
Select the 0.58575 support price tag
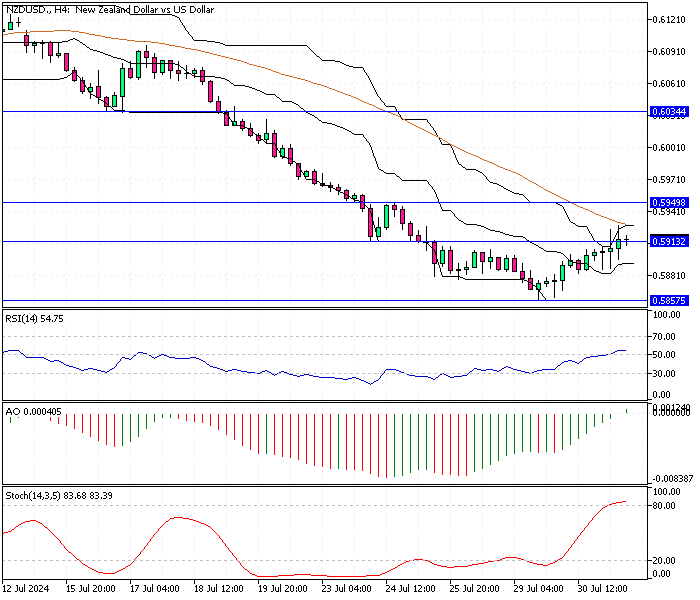[667, 300]
